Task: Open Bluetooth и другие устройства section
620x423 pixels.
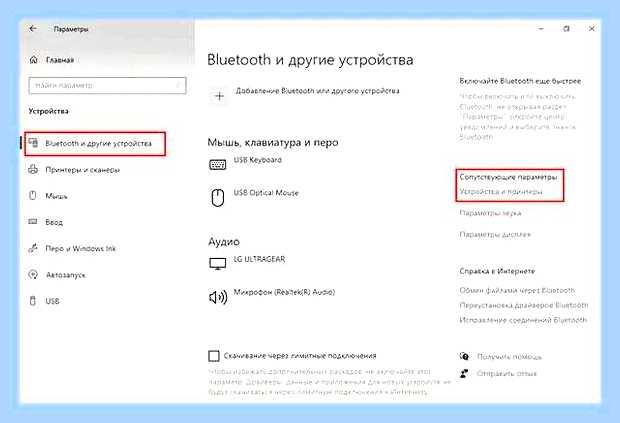Action: [95, 144]
